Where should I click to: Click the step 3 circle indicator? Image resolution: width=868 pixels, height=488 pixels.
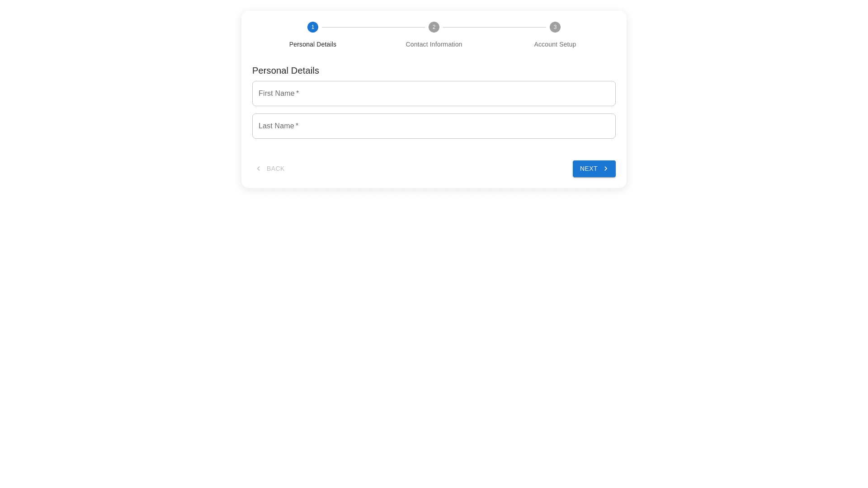pos(555,27)
